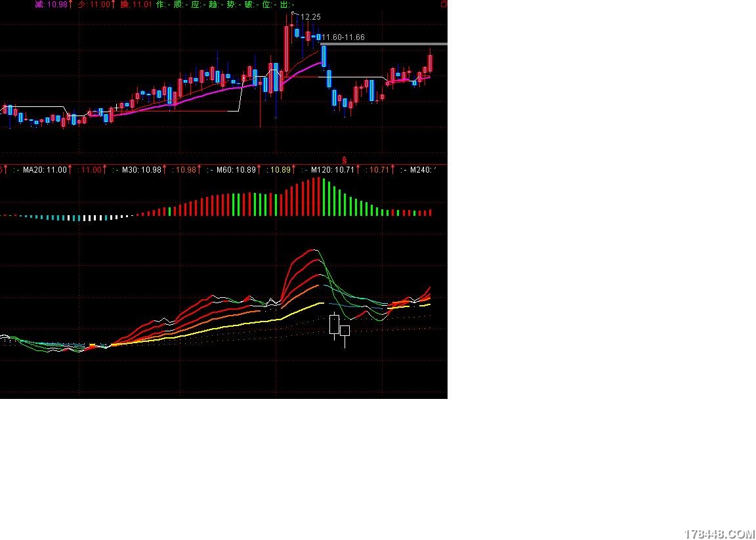Click the larger white hollow candle in lower panel
The image size is (756, 540).
[334, 324]
